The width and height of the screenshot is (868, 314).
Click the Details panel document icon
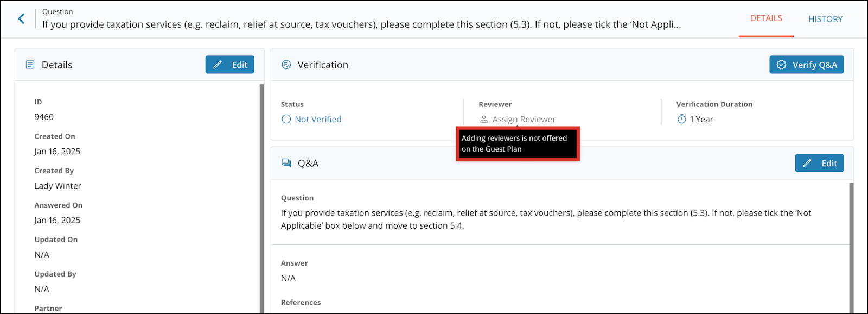click(30, 65)
